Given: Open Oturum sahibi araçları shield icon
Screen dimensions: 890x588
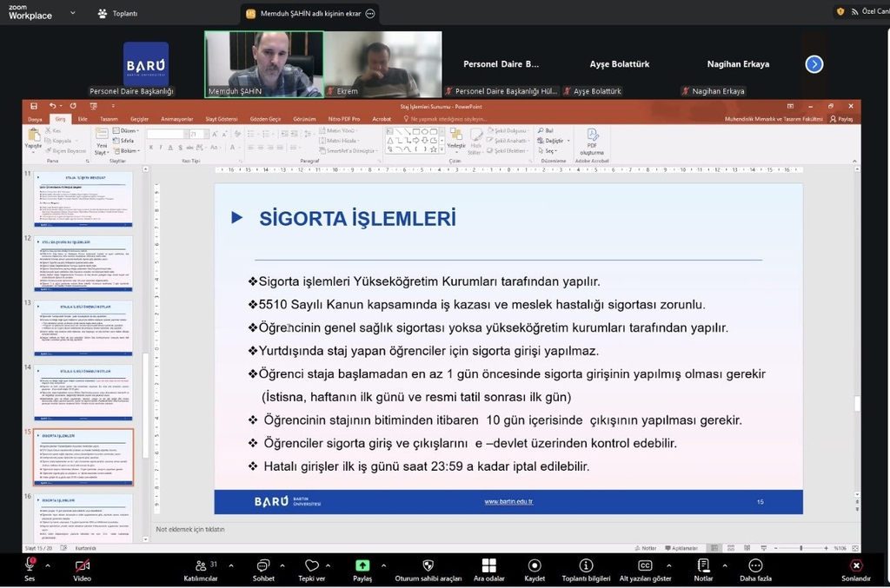Looking at the screenshot, I should click(428, 565).
